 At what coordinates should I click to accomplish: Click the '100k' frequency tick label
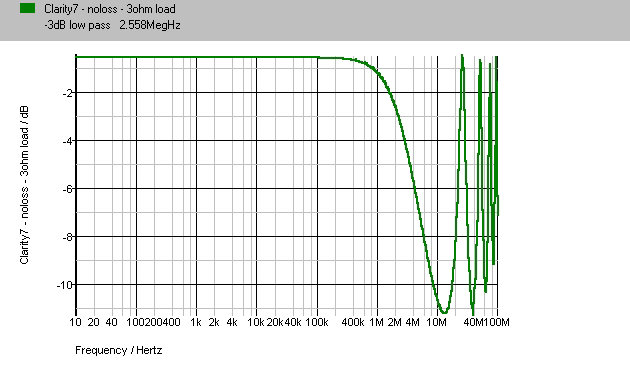tap(317, 322)
